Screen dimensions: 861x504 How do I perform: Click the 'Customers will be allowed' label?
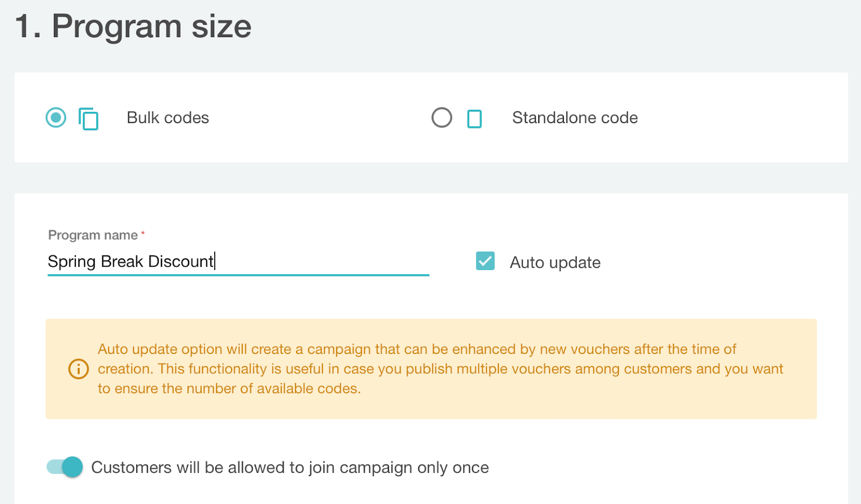point(290,467)
